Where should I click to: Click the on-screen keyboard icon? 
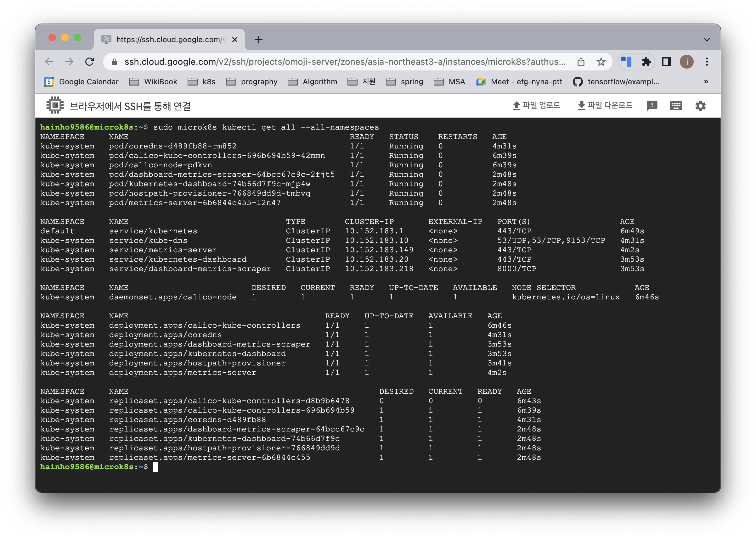(676, 106)
